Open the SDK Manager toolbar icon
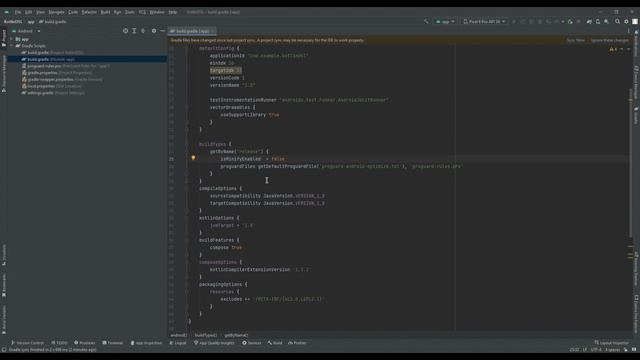Viewport: 640px width, 360px height. (607, 21)
